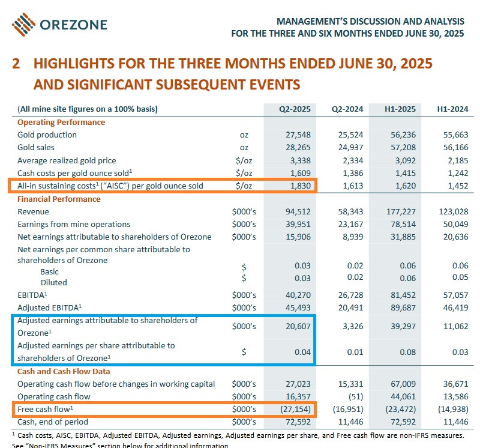The width and height of the screenshot is (480, 448).
Task: Click the Management's Discussion and Analysis header text
Action: tap(347, 28)
